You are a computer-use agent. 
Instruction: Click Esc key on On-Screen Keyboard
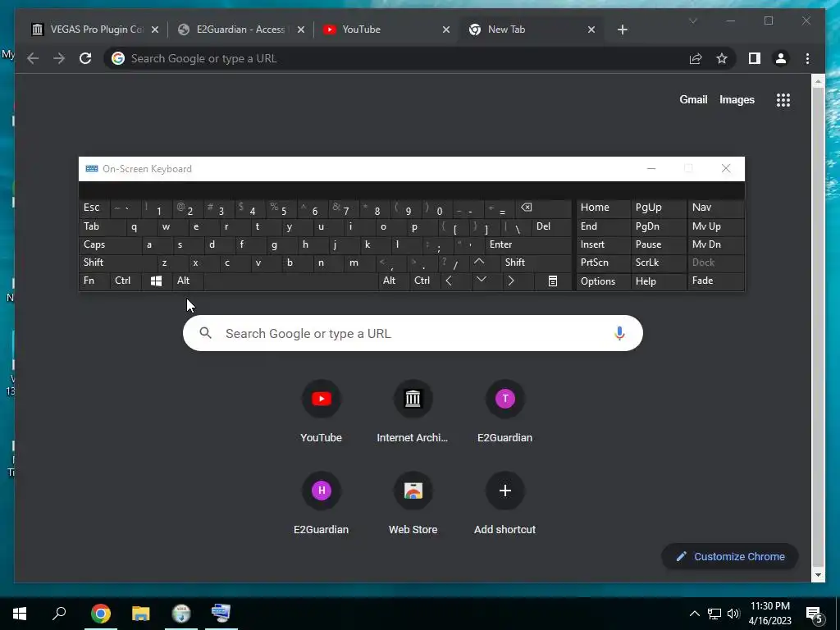(94, 208)
